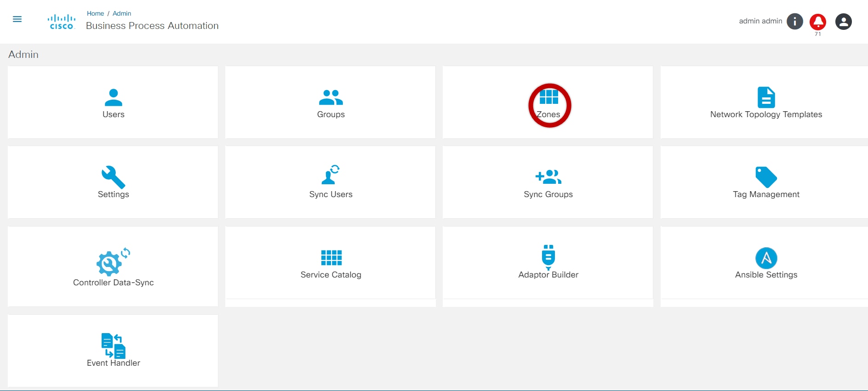Click the Ansible Settings logo icon

coord(766,258)
